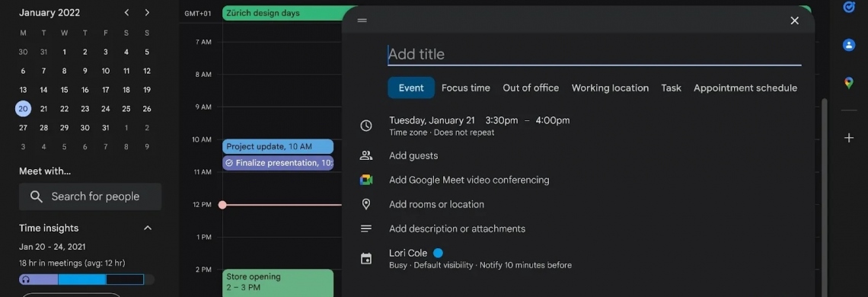The image size is (868, 297).
Task: Select the Appointment schedule tab
Action: point(745,88)
